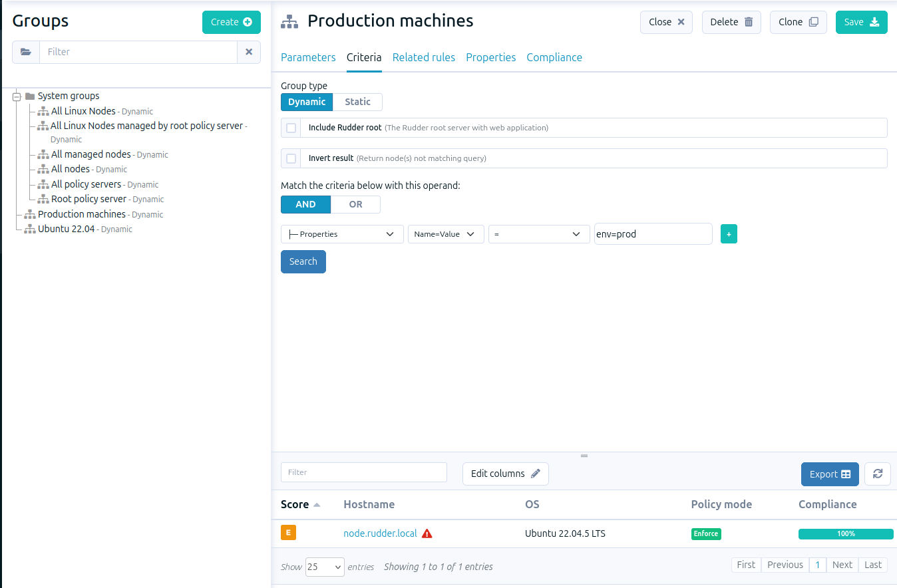
Task: Sort the table by the Score column
Action: coord(300,504)
